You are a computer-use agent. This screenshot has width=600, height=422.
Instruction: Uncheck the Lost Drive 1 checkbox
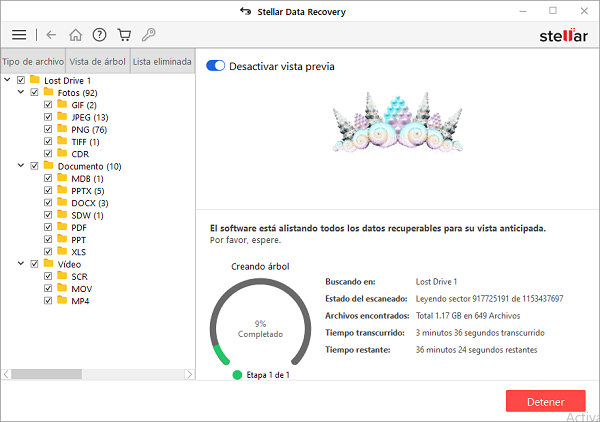[21, 80]
